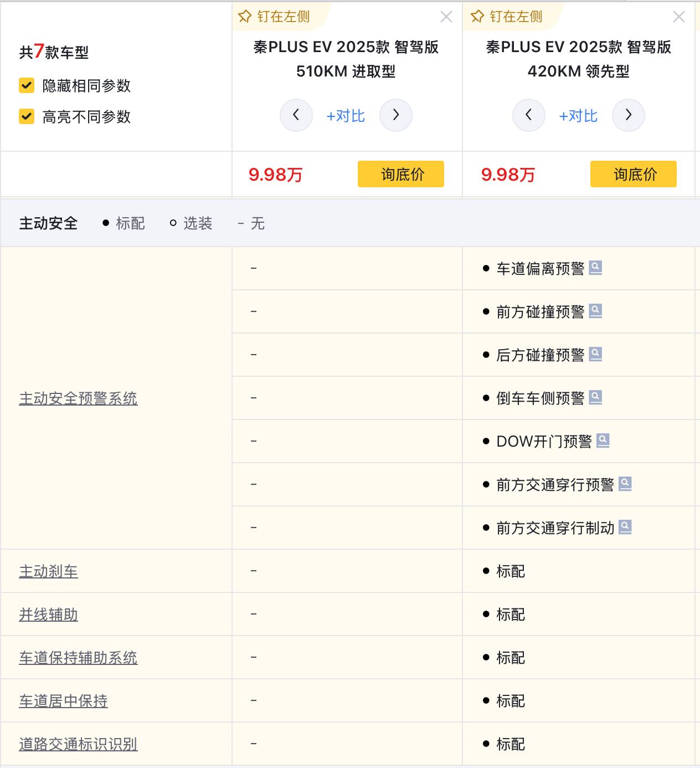Click the image icon beside 后方碰撞预警
This screenshot has height=768, width=700.
(595, 355)
